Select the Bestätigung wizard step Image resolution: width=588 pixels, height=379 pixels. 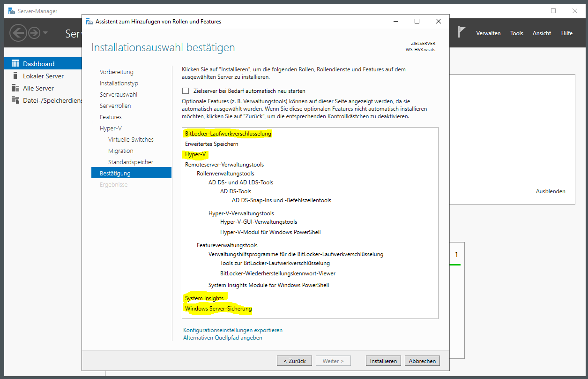[132, 173]
